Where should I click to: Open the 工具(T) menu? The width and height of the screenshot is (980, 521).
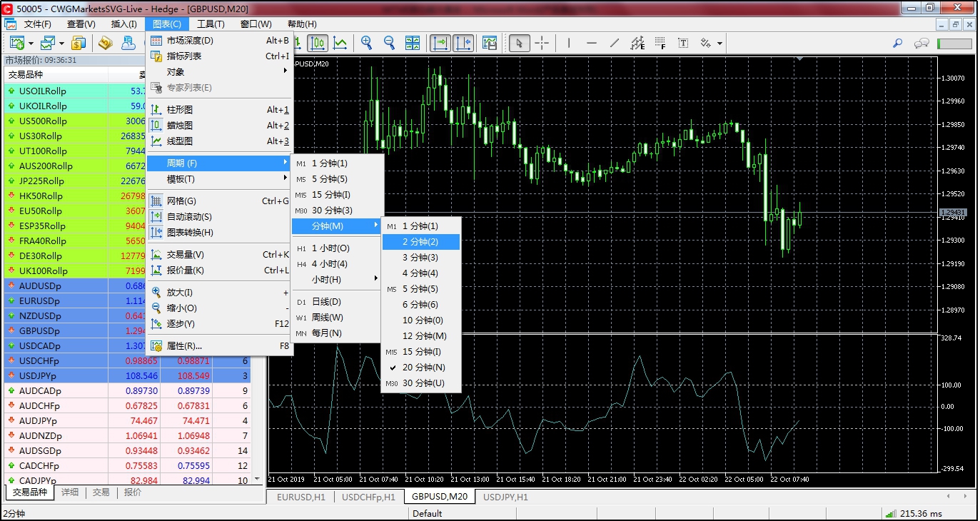click(211, 24)
